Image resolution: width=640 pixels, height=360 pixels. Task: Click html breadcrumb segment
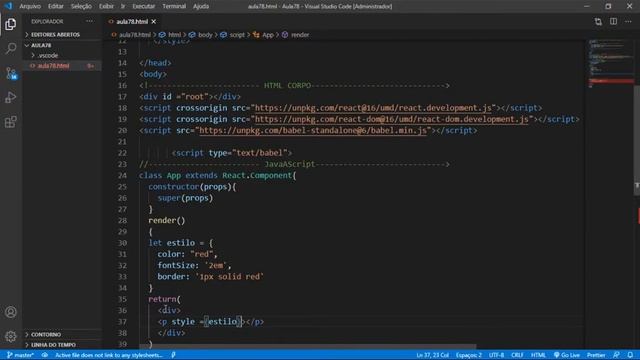[175, 35]
